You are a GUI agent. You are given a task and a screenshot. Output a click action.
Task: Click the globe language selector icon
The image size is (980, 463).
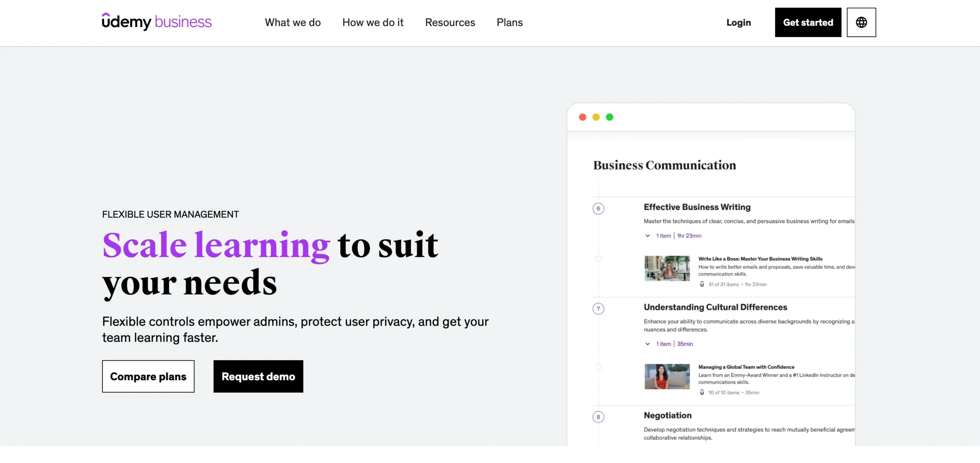861,22
